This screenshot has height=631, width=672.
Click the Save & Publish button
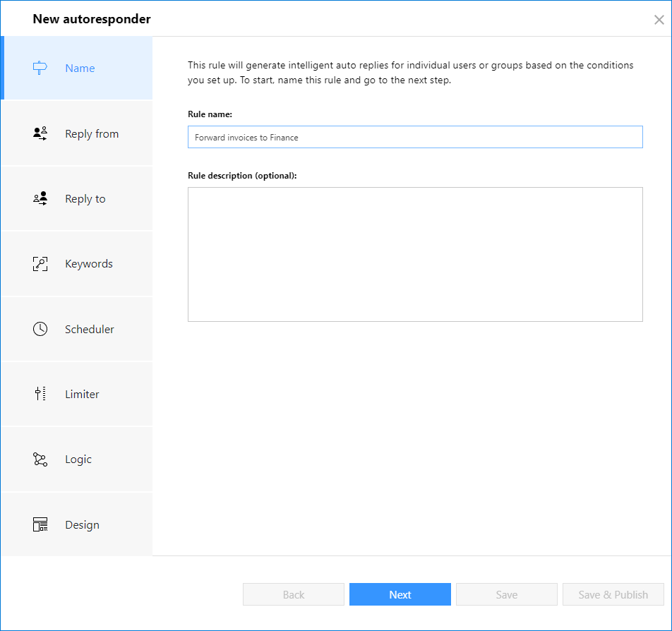click(613, 594)
